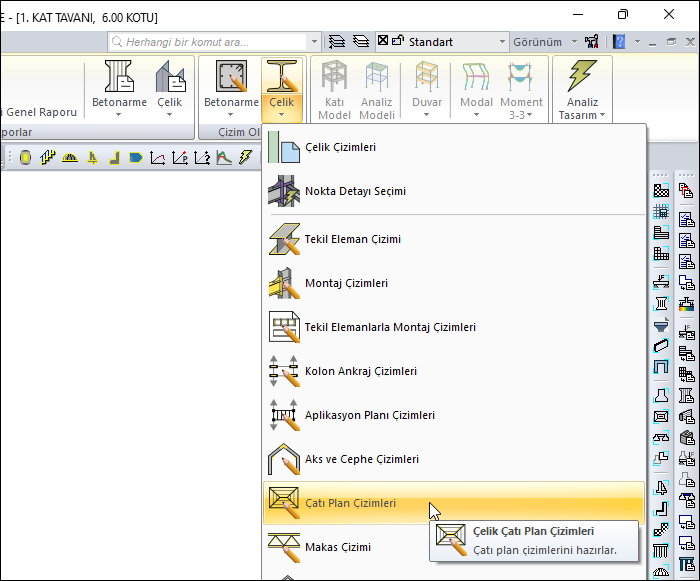Select Kolon Ankraj Çizimleri icon
Image resolution: width=700 pixels, height=581 pixels.
pos(284,372)
